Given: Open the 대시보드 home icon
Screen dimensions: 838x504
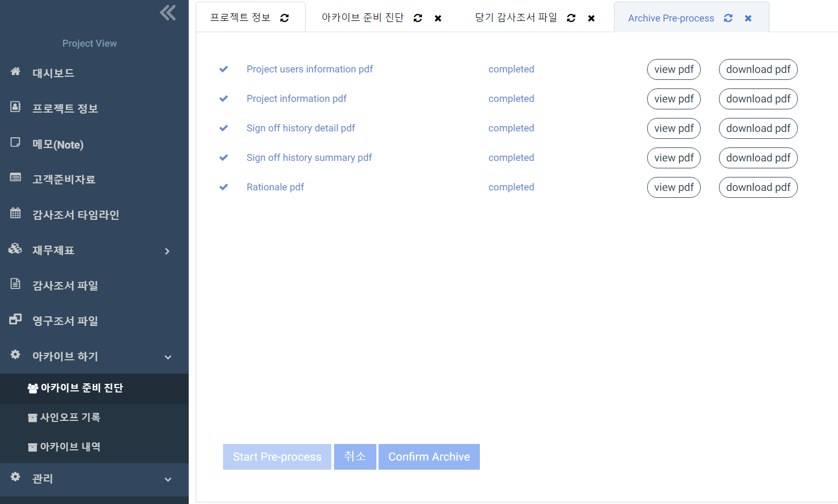Looking at the screenshot, I should [x=16, y=72].
